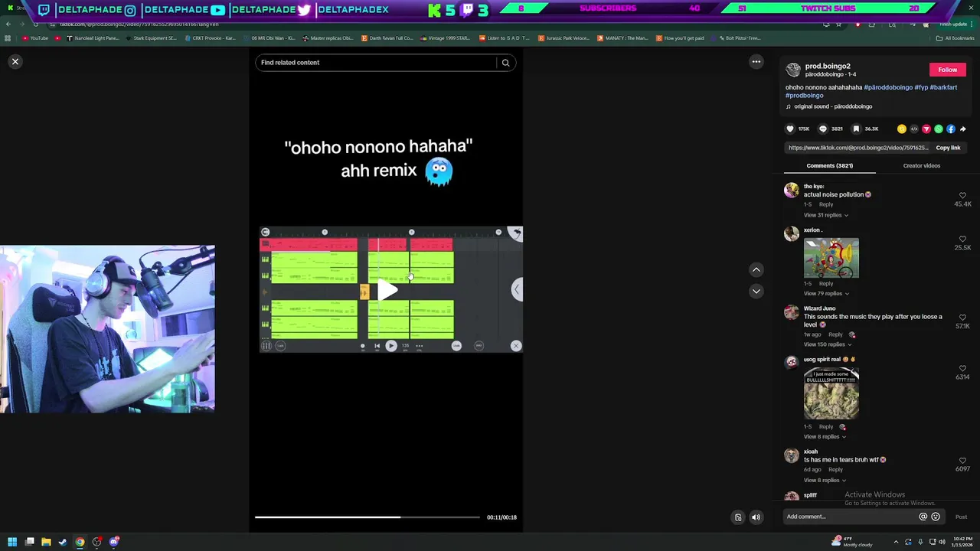Screen dimensions: 980x551
Task: Click the red send-to-friends icon
Action: pyautogui.click(x=926, y=129)
